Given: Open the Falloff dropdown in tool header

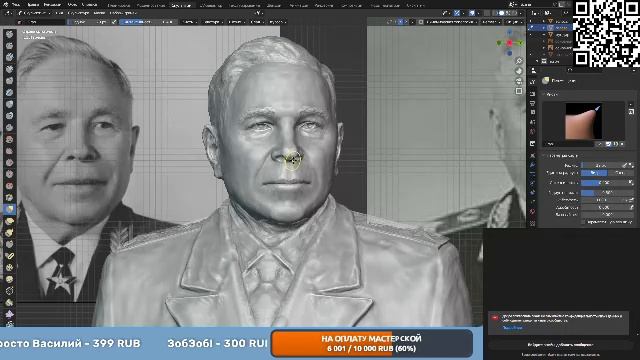Looking at the screenshot, I should pyautogui.click(x=257, y=22).
